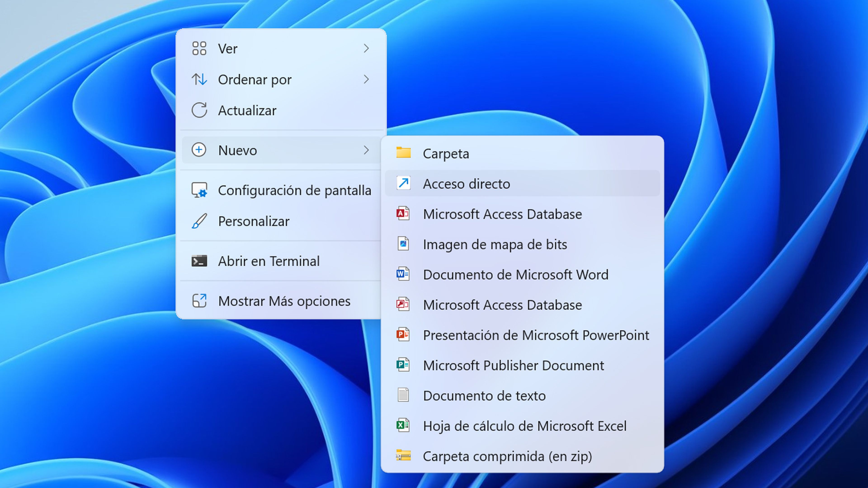Click the Ver label in context menu
This screenshot has height=488, width=868.
pyautogui.click(x=228, y=49)
